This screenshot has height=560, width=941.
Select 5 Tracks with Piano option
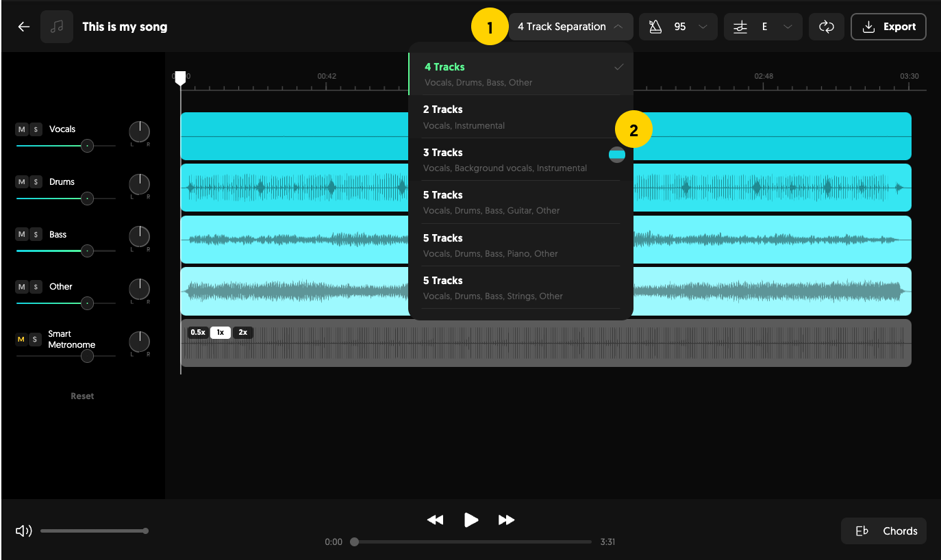point(520,245)
